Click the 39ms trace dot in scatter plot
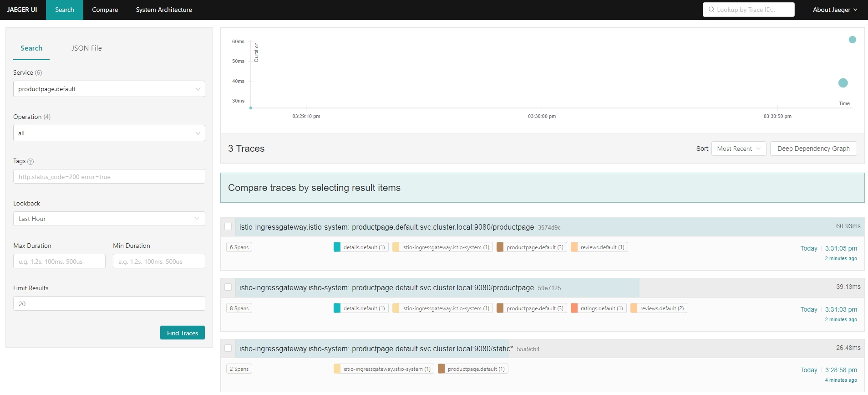 (843, 83)
